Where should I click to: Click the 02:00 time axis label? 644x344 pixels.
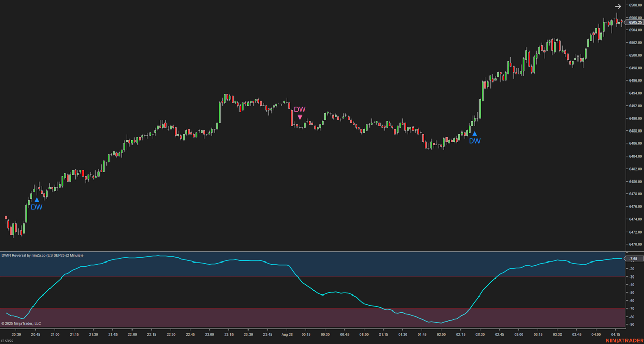(x=441, y=334)
